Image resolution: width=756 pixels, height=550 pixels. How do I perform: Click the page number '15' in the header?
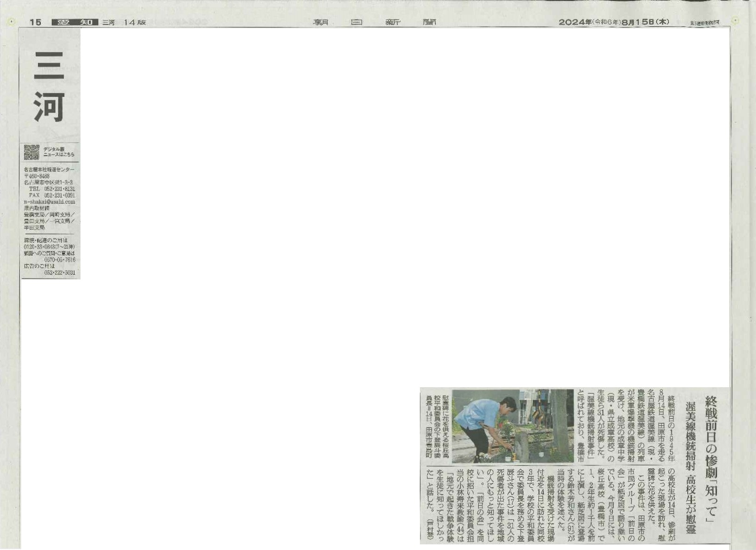point(35,22)
